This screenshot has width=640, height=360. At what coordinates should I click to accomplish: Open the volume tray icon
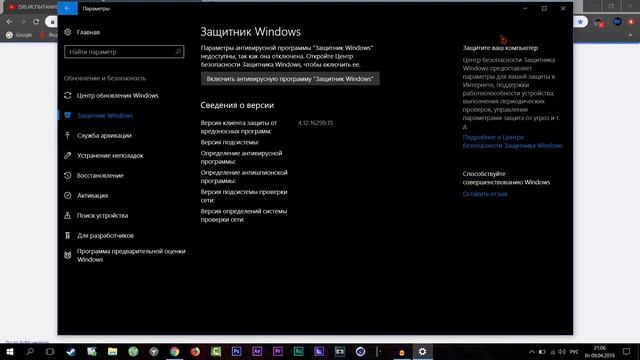pyautogui.click(x=562, y=352)
